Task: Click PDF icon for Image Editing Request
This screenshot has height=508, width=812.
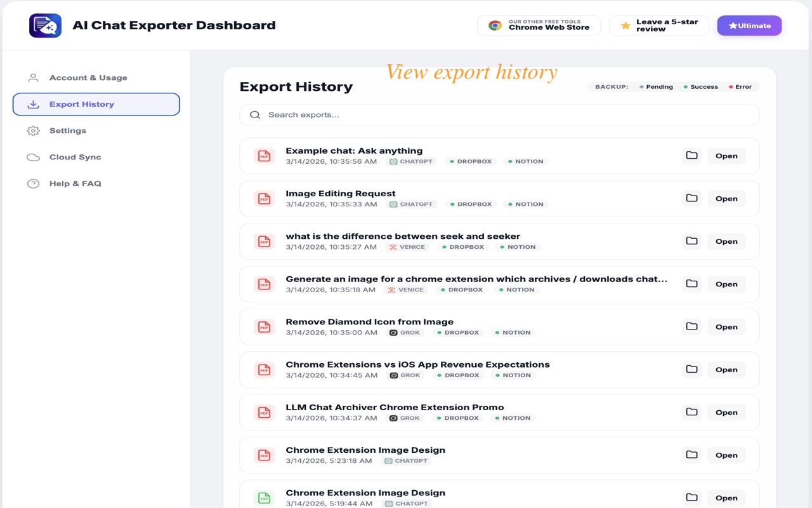Action: (264, 198)
